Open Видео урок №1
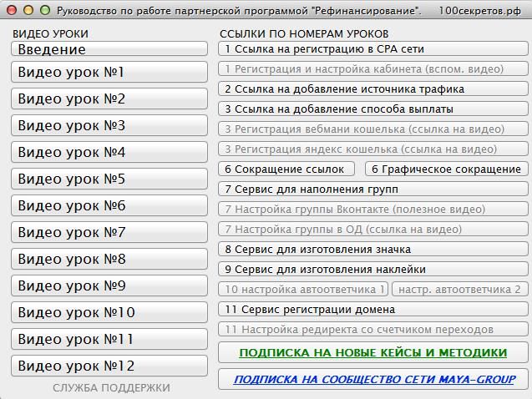 coord(109,73)
